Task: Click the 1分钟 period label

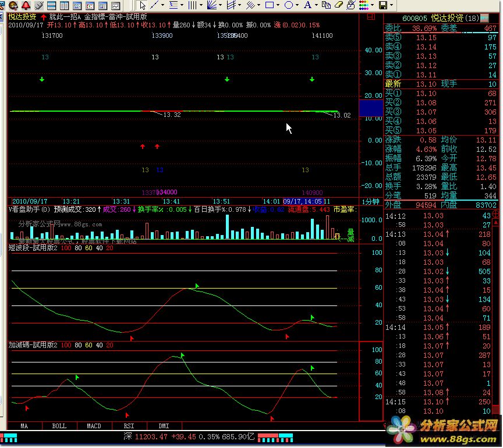Action: [371, 202]
